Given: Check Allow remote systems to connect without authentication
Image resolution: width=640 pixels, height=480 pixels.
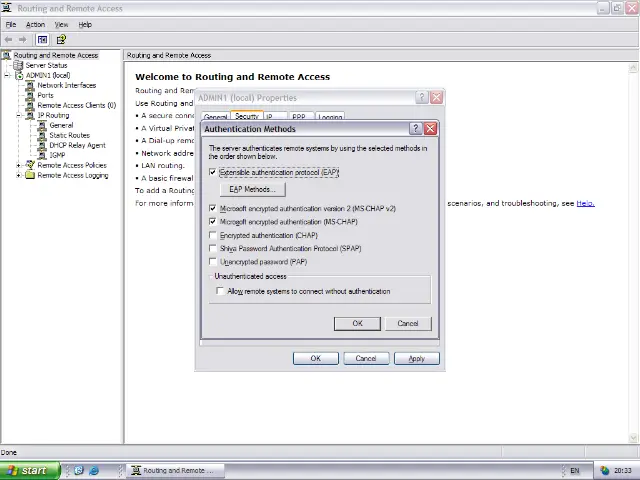Looking at the screenshot, I should pos(220,291).
